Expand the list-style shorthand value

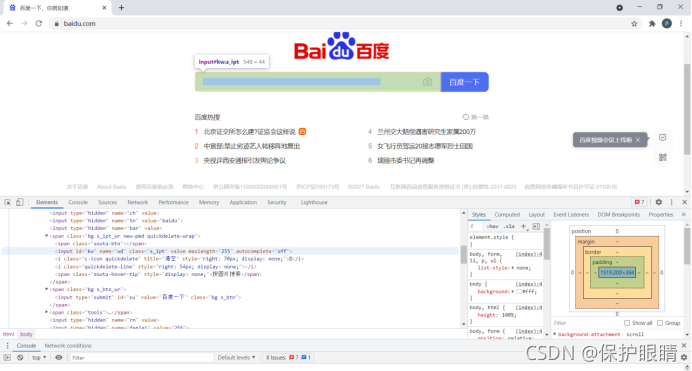click(x=513, y=268)
